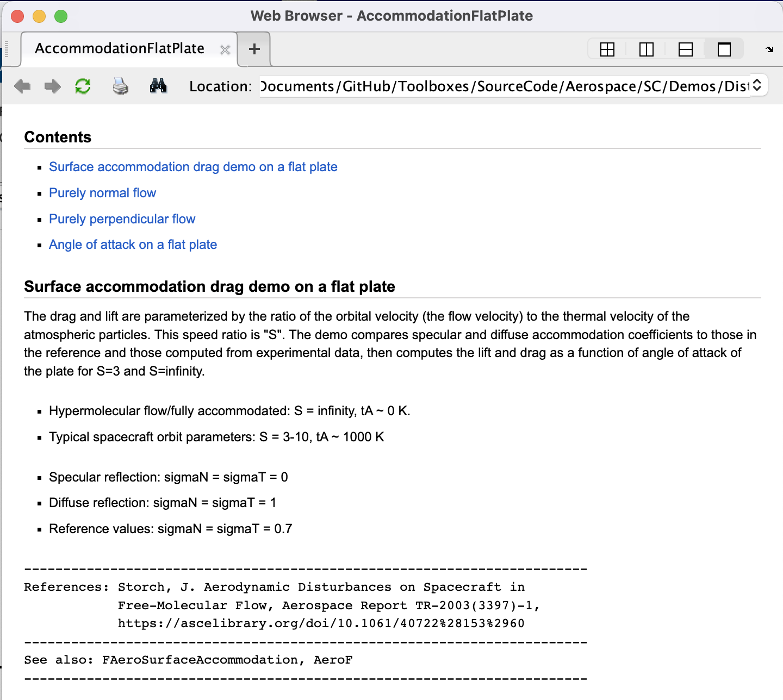Open 'Surface accommodation drag demo on a flat plate' link
Image resolution: width=783 pixels, height=700 pixels.
(x=193, y=167)
